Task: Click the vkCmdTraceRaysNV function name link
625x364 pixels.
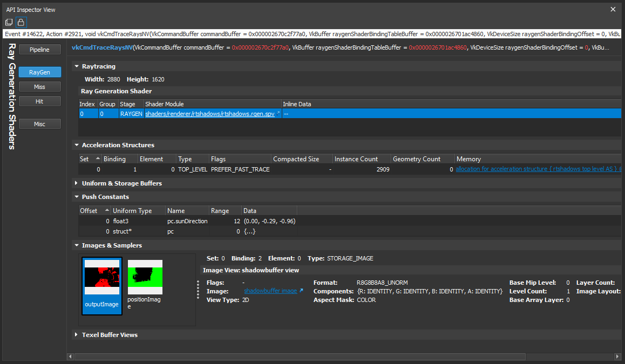Action: pyautogui.click(x=102, y=47)
